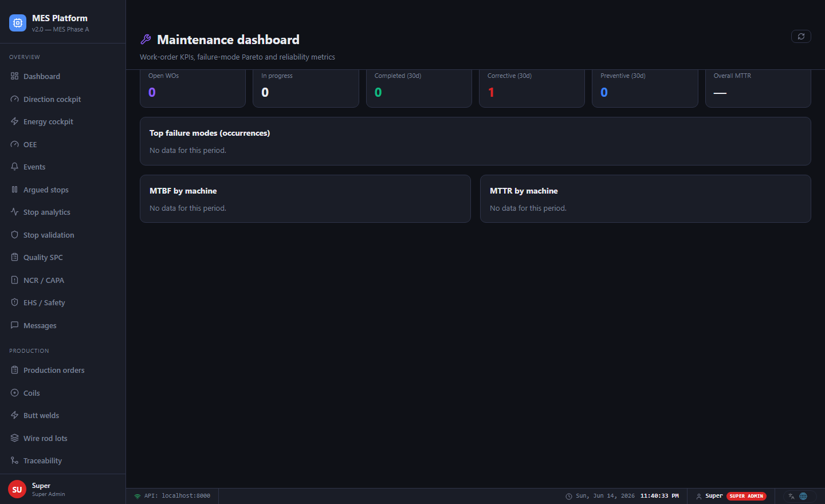Click the Corrective (30d) card

click(x=532, y=88)
